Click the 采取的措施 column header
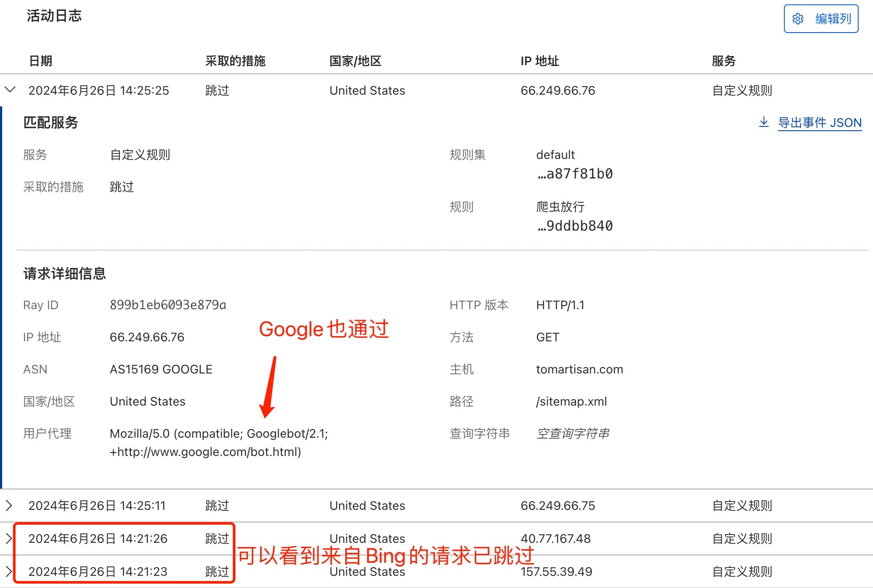This screenshot has height=588, width=873. coord(235,61)
